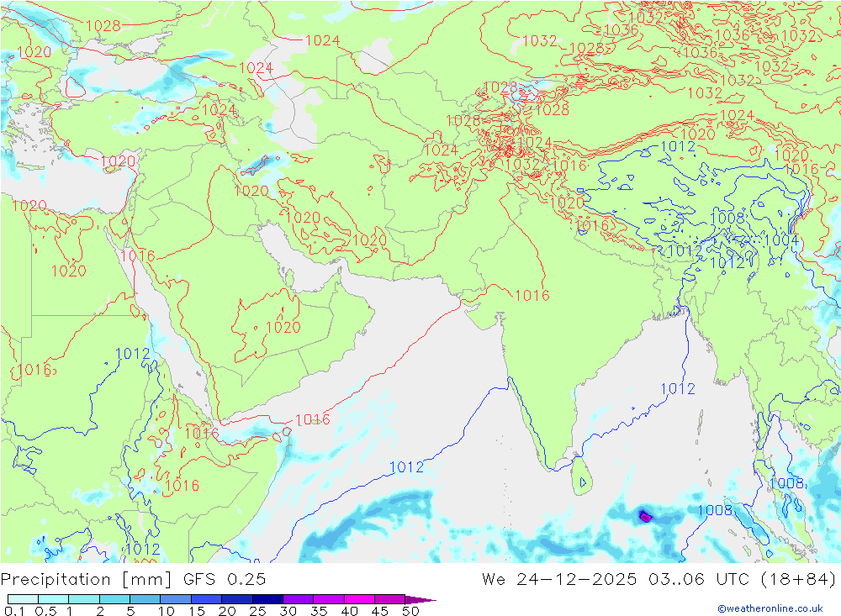841x616 pixels.
Task: Choose legend swatch between 15 and 20
Action: pyautogui.click(x=206, y=599)
